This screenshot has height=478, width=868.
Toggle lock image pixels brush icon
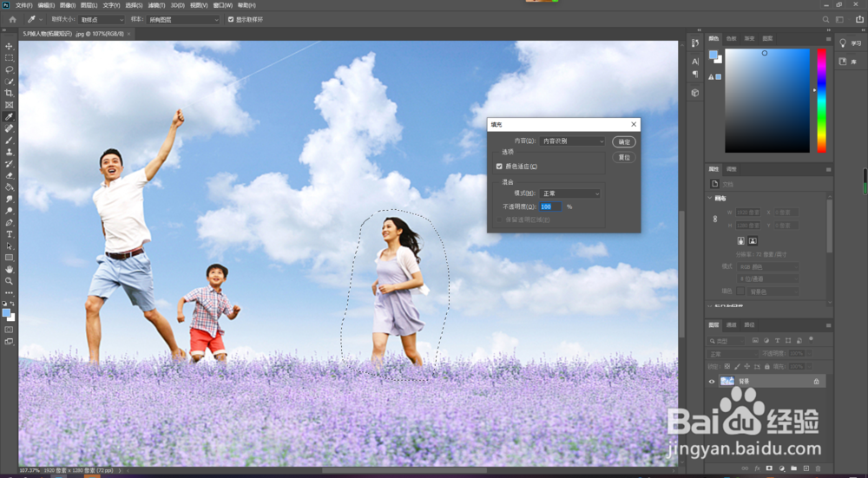pos(737,366)
